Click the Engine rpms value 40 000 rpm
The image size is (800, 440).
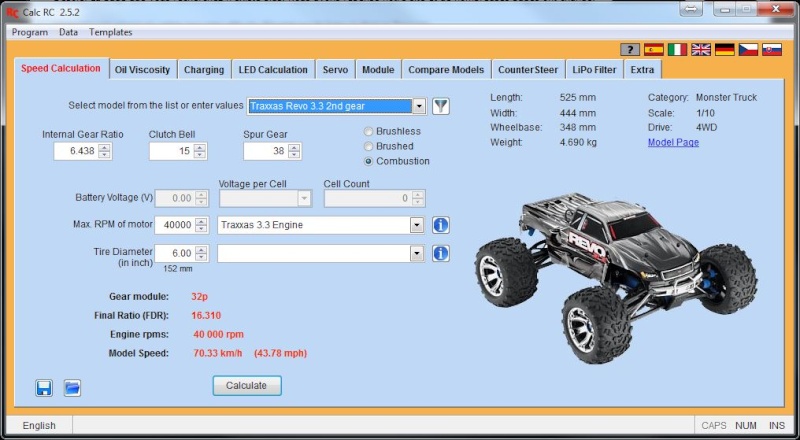coord(218,335)
